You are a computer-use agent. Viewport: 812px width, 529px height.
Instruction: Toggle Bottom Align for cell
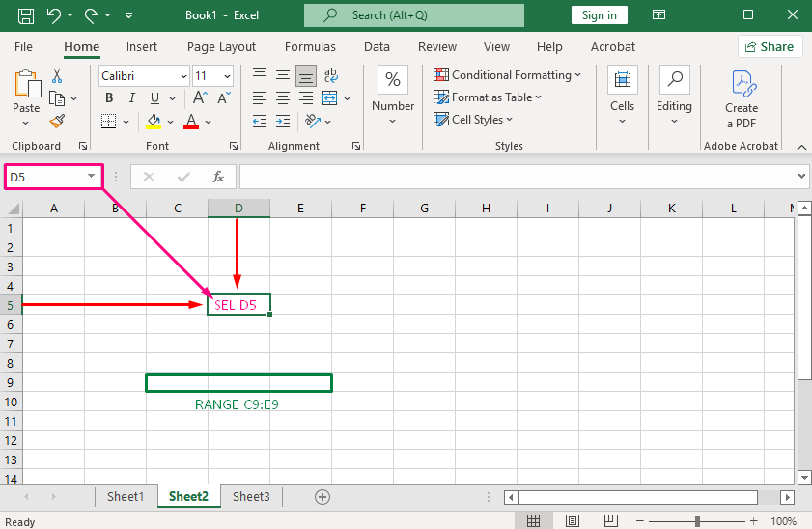[306, 75]
